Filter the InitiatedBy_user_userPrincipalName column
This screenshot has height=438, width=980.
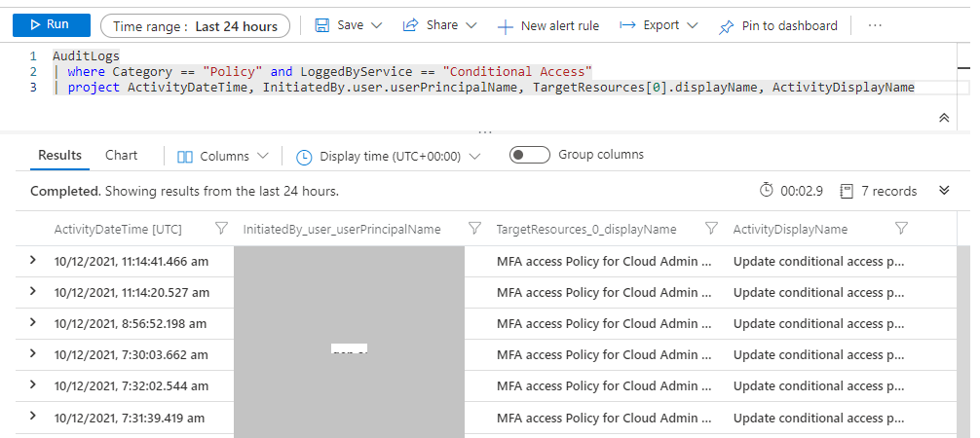point(474,229)
